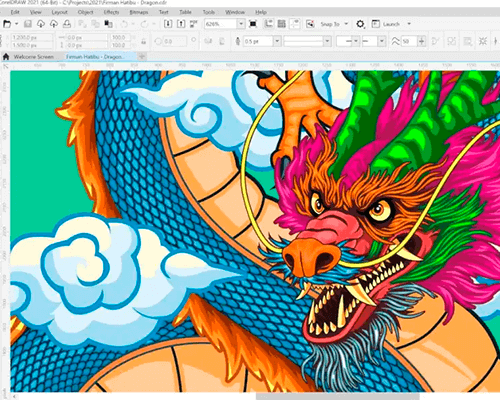Click the mirror horizontally icon
The height and width of the screenshot is (400, 500).
coord(208,41)
